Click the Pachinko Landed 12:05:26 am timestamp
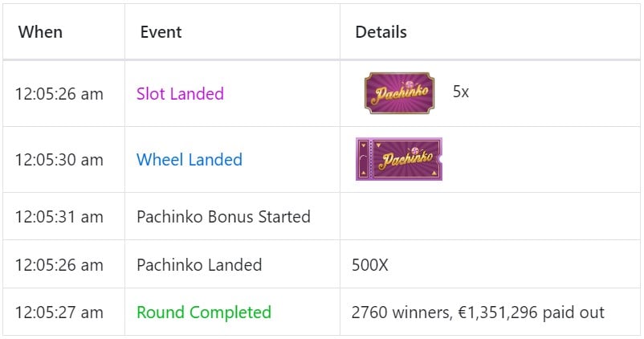Screen dimensions: 644x339 (x=59, y=264)
